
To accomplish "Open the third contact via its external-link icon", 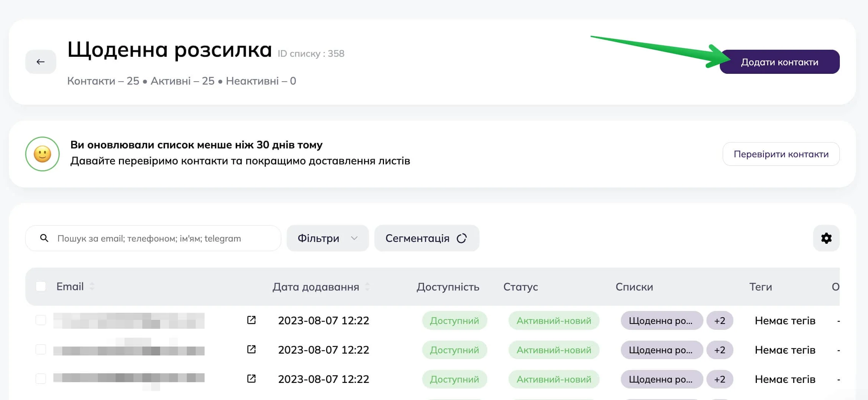I will coord(251,378).
